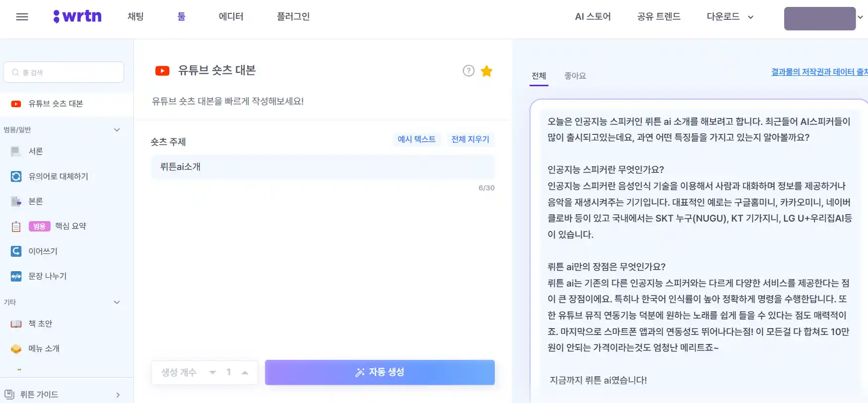Image resolution: width=868 pixels, height=403 pixels.
Task: Decrease 생성 개수 with the down arrow
Action: 212,372
